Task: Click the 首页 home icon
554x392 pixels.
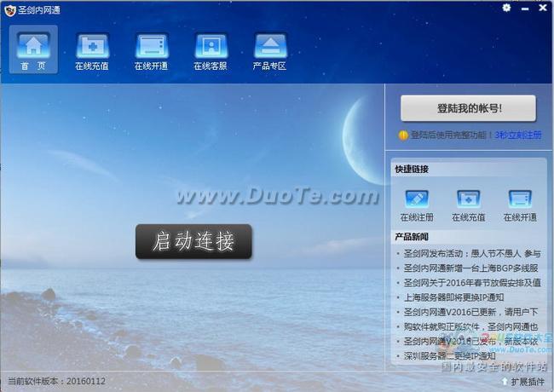Action: pos(32,49)
